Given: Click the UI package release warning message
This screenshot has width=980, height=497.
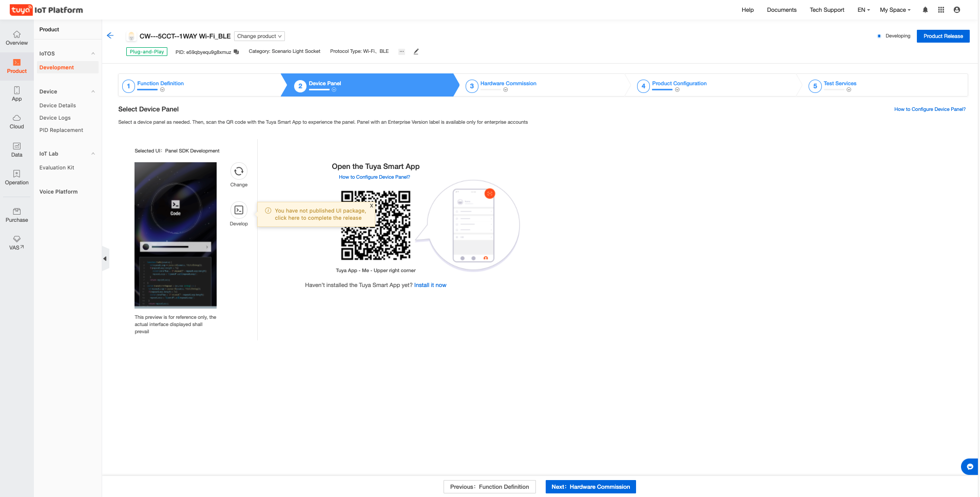Looking at the screenshot, I should 320,214.
